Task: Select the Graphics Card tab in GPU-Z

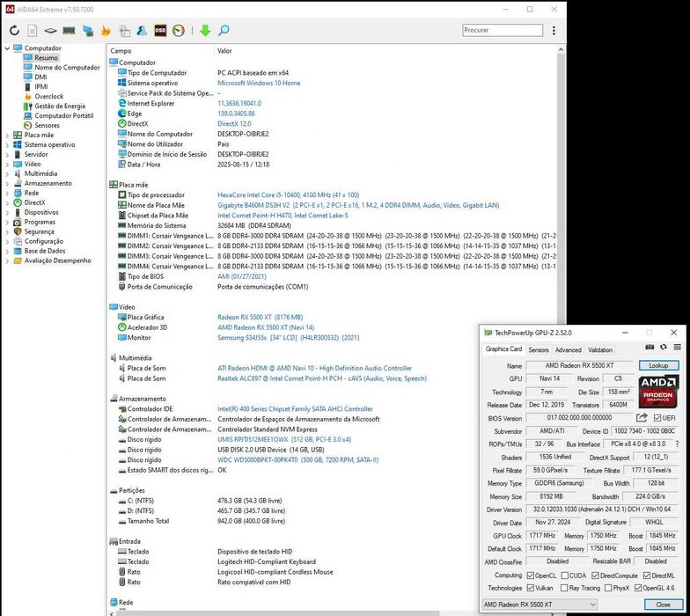Action: pos(503,348)
